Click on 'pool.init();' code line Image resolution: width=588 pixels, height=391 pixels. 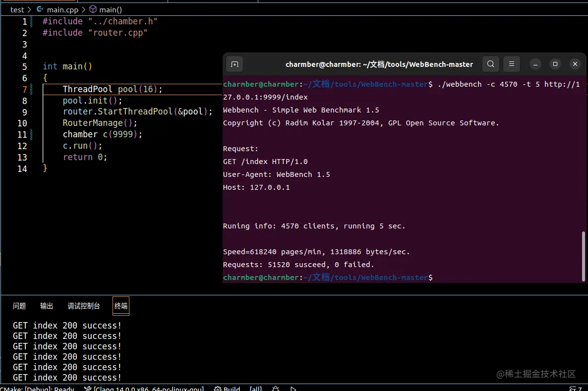click(92, 101)
